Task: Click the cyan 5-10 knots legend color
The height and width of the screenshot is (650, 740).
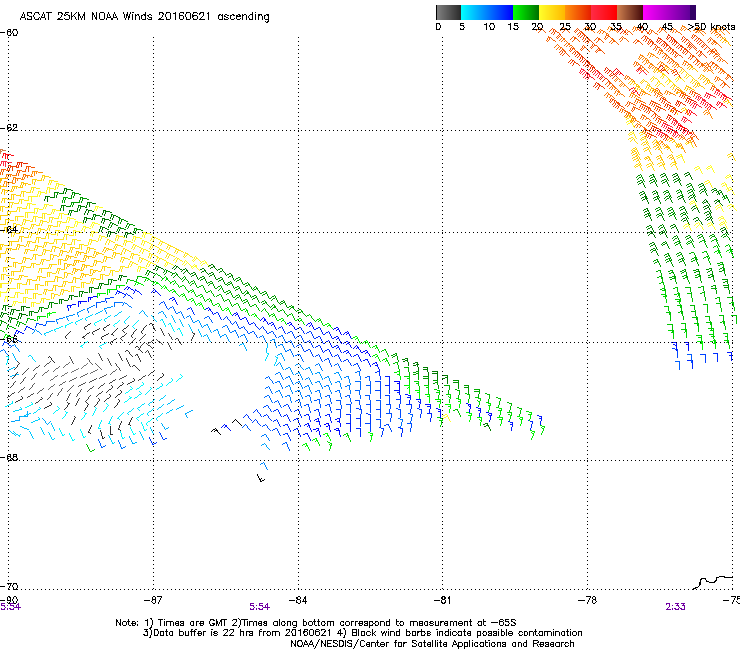Action: [x=473, y=12]
